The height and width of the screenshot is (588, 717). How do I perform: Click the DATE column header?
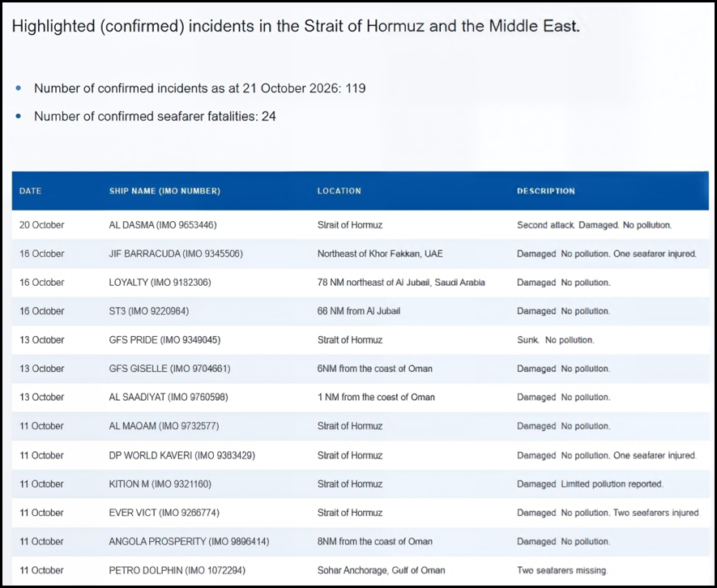[30, 191]
